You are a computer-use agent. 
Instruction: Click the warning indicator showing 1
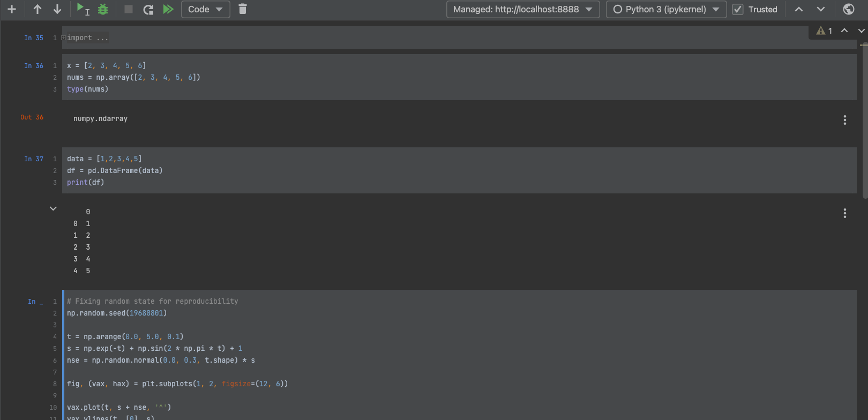tap(824, 31)
